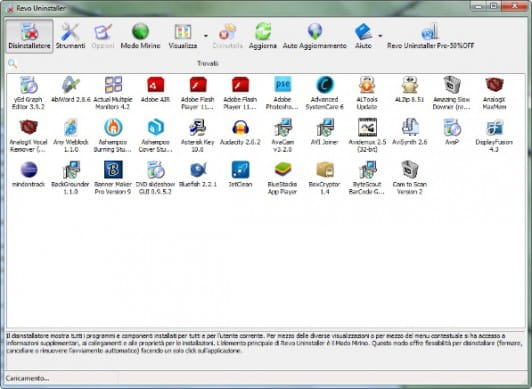
Task: Select AveCam v3.2.0
Action: click(x=282, y=136)
